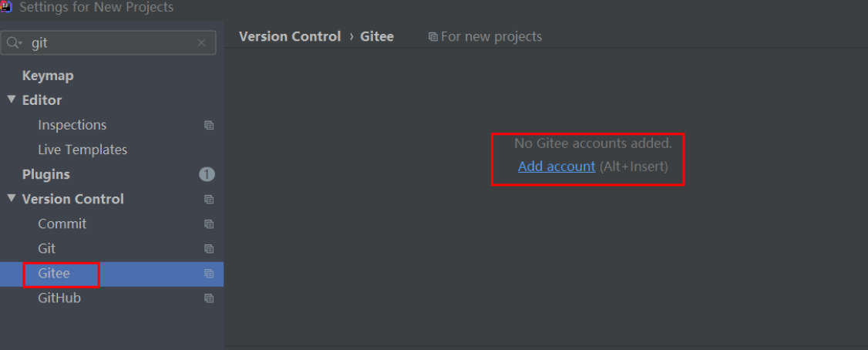Clear the search field with X icon

pyautogui.click(x=201, y=42)
